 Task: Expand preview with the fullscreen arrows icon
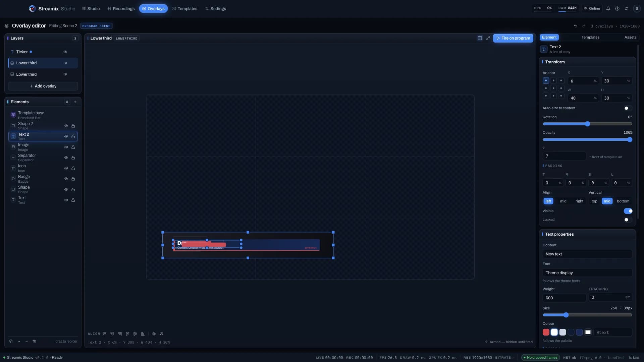(x=488, y=38)
